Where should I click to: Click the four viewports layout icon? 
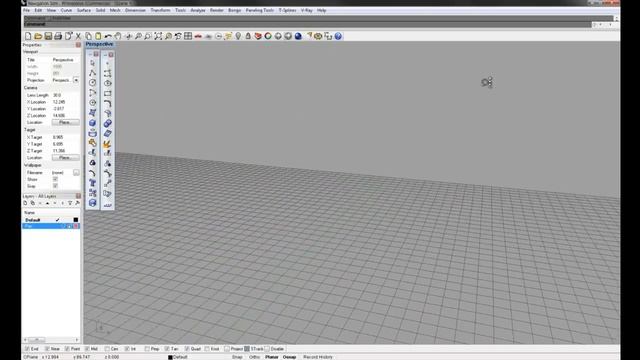(188, 36)
